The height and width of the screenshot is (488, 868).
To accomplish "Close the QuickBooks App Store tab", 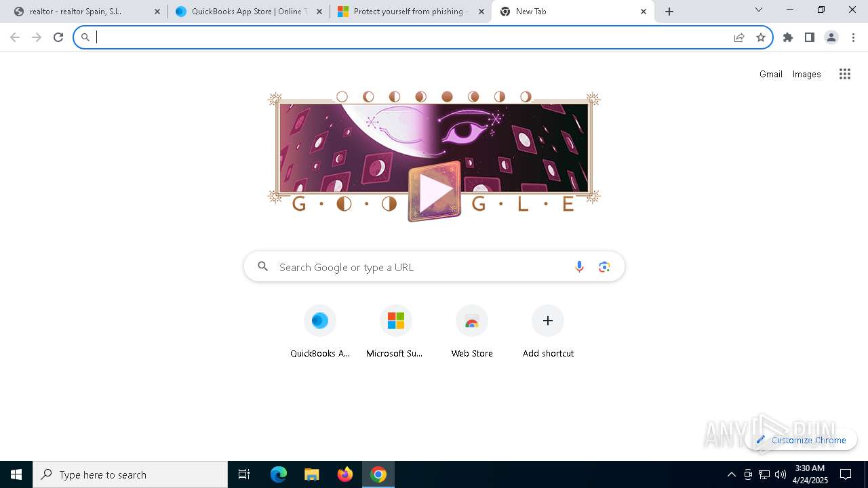I will [319, 12].
